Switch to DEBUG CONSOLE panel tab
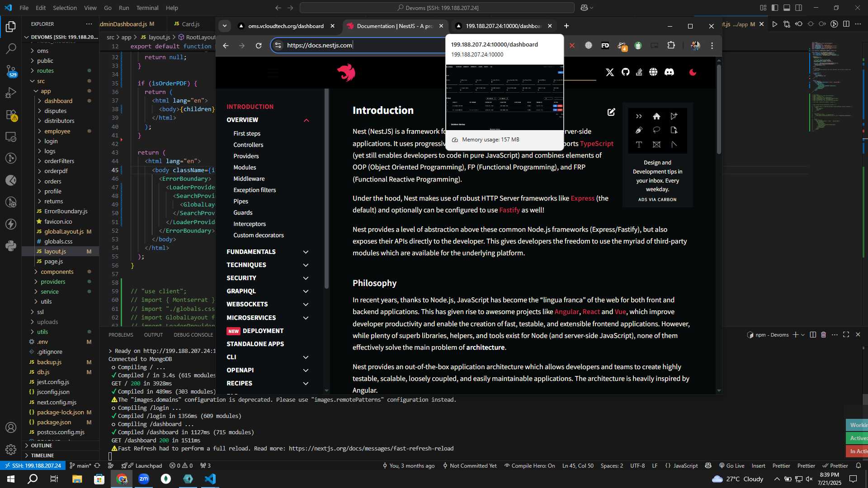The height and width of the screenshot is (488, 868). click(x=193, y=335)
